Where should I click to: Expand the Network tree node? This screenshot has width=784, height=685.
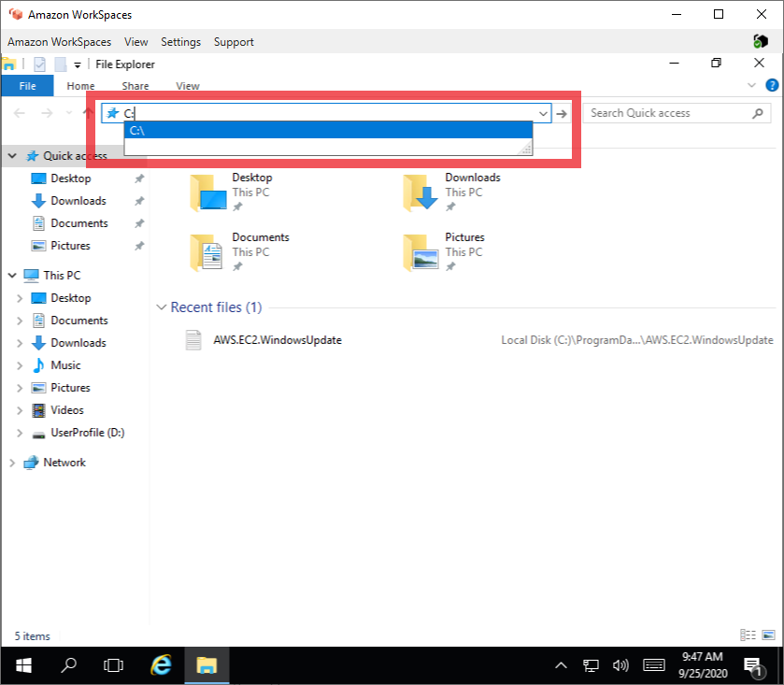[12, 463]
